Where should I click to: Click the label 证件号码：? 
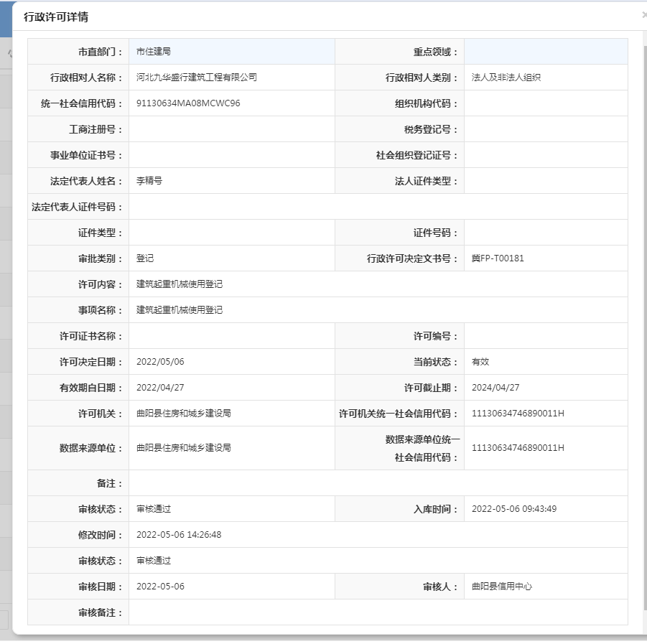point(436,233)
